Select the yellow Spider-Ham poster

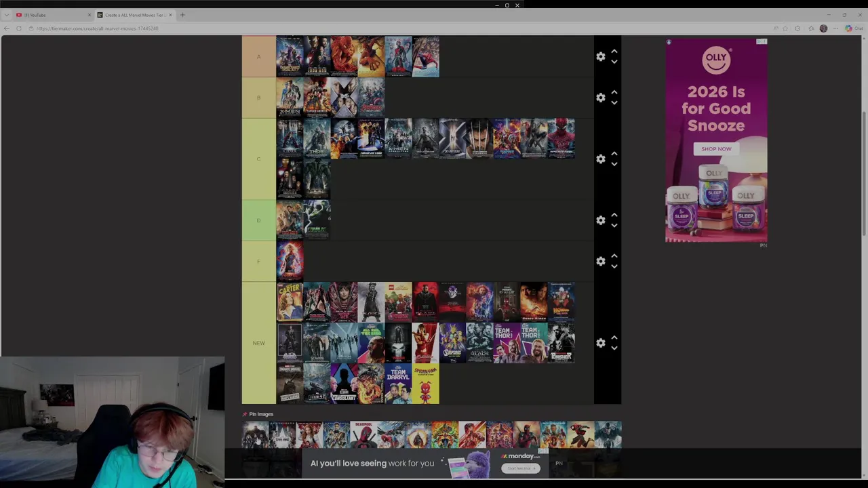coord(425,384)
